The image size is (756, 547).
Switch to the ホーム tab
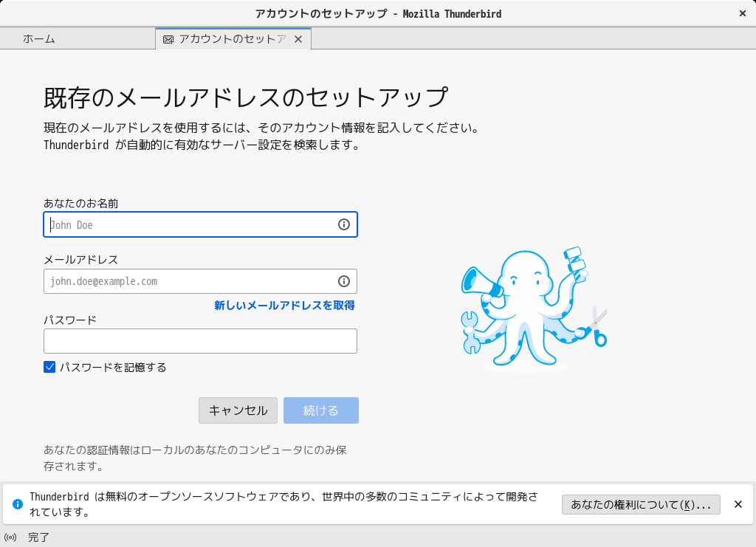78,39
